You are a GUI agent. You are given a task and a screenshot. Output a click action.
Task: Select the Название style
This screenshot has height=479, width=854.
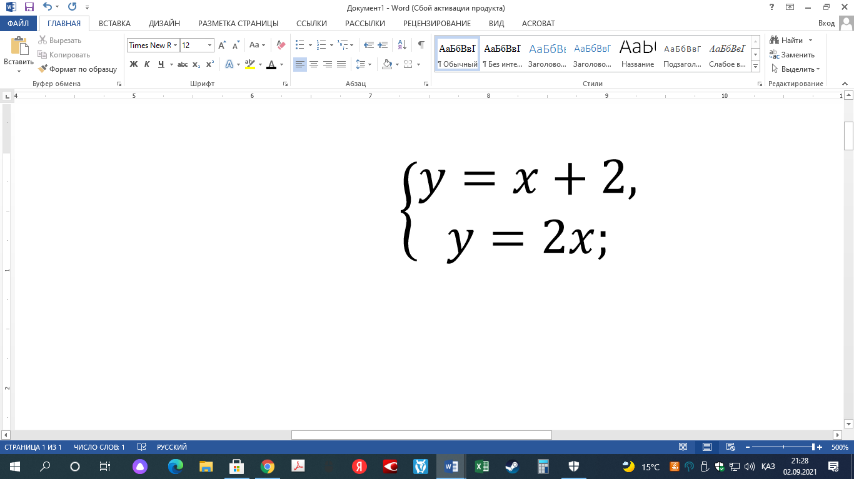pos(638,54)
